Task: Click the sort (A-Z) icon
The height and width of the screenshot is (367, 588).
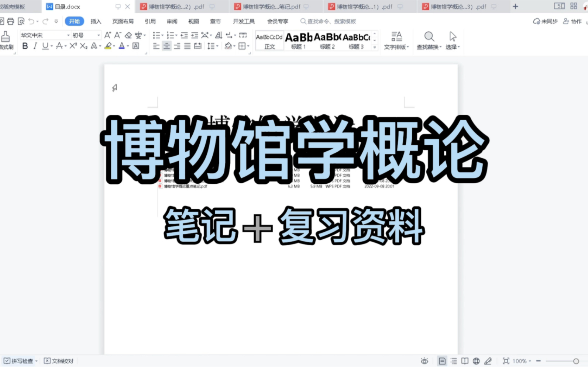Action: pos(219,35)
